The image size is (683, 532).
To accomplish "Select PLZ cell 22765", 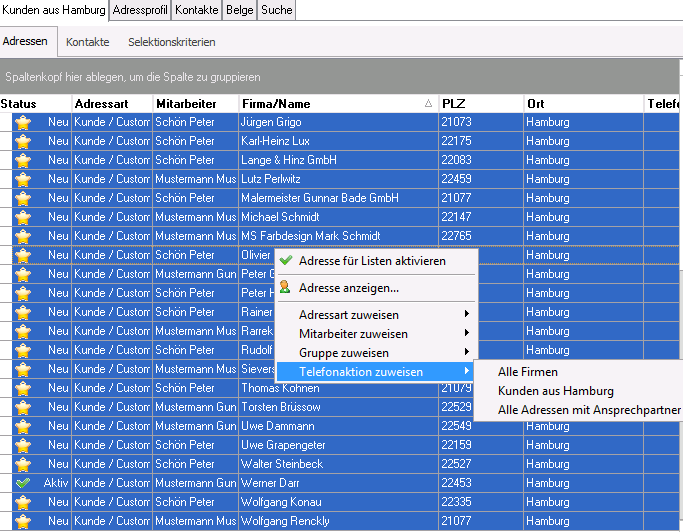I will [x=481, y=236].
